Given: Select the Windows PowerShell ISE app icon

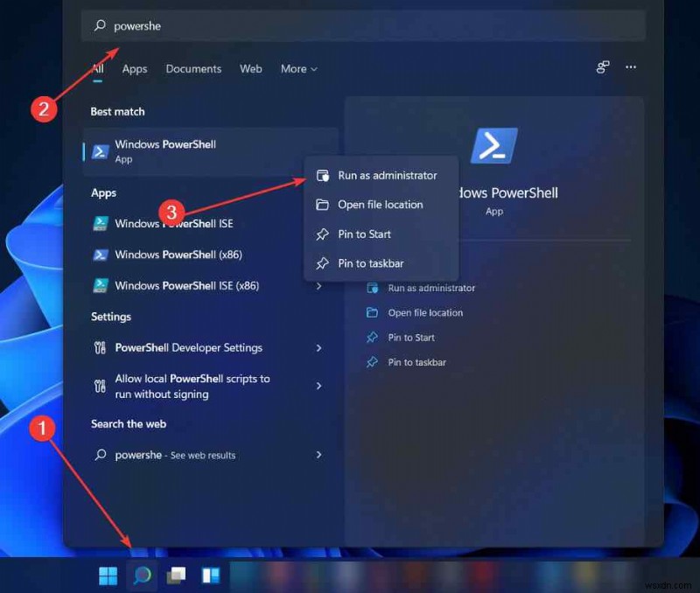Looking at the screenshot, I should 99,223.
